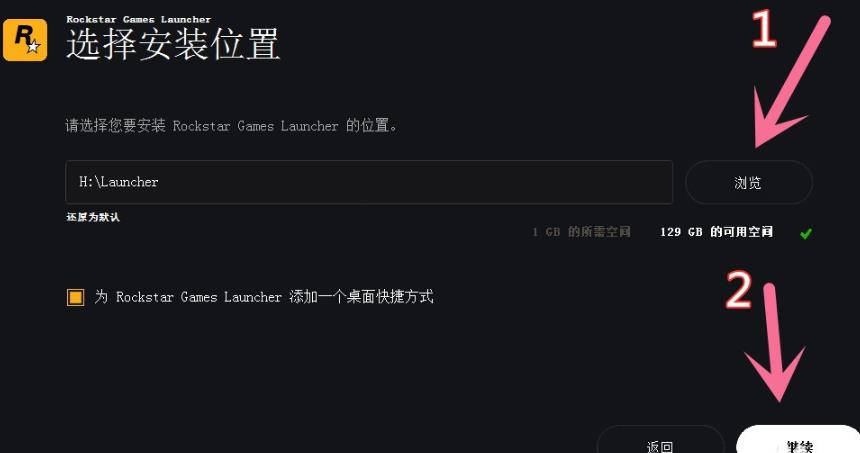This screenshot has height=453, width=860.
Task: Click the red number 2 annotation
Action: tap(739, 290)
